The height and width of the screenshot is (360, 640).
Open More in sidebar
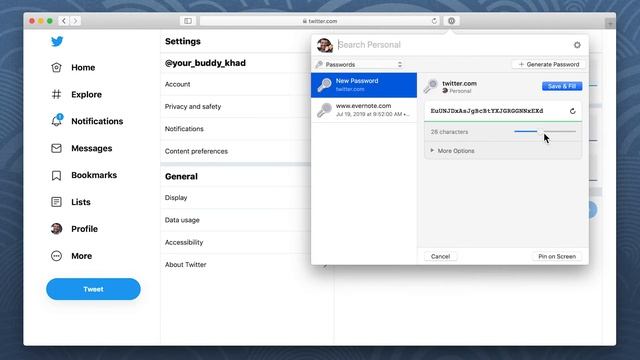point(81,256)
